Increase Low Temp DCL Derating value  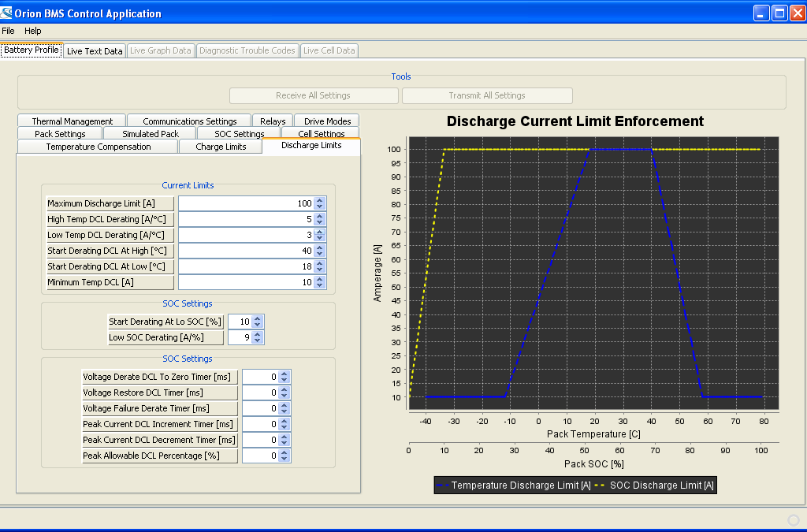(x=320, y=232)
